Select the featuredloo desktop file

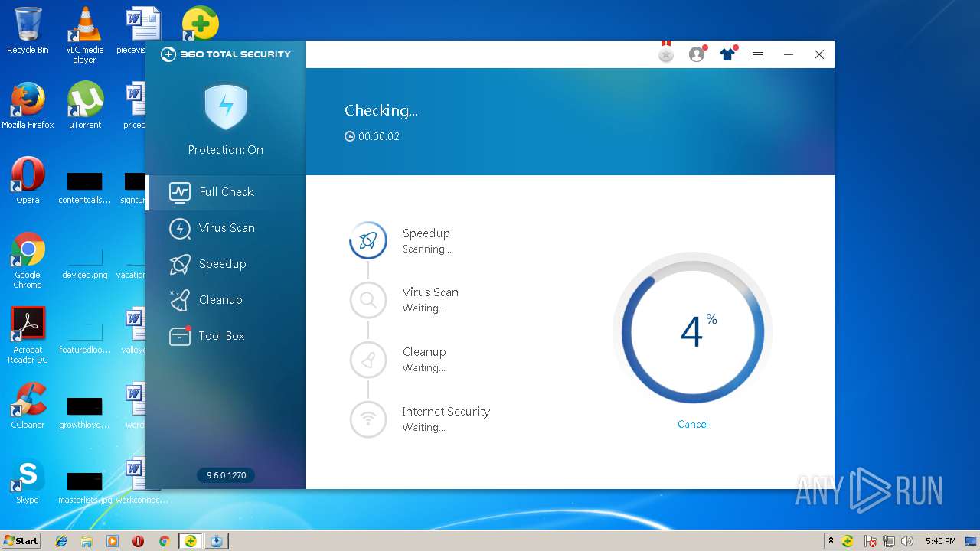[x=84, y=335]
